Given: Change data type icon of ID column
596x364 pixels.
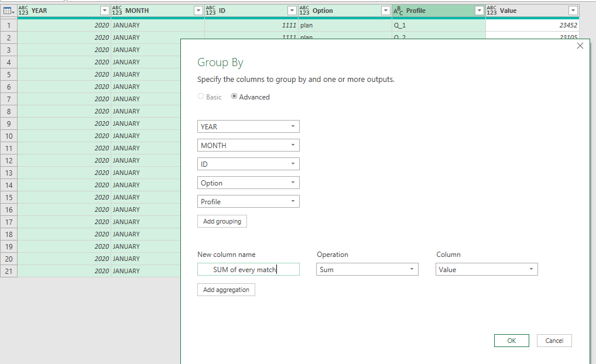Looking at the screenshot, I should (x=211, y=11).
